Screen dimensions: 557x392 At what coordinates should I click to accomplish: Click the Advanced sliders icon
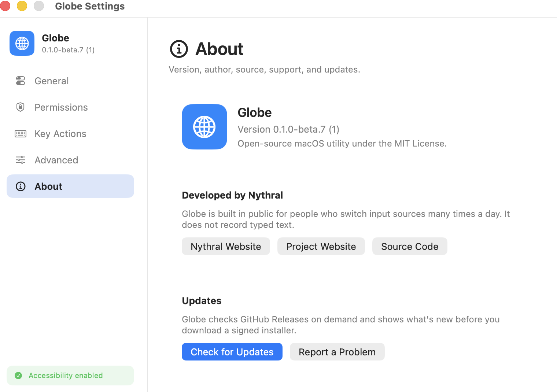pos(21,160)
